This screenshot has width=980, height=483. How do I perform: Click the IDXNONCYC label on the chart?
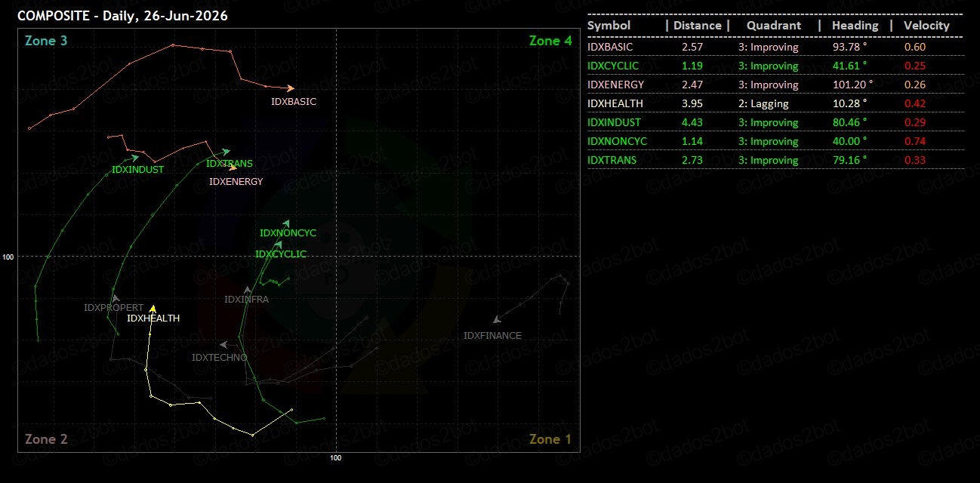coord(288,233)
